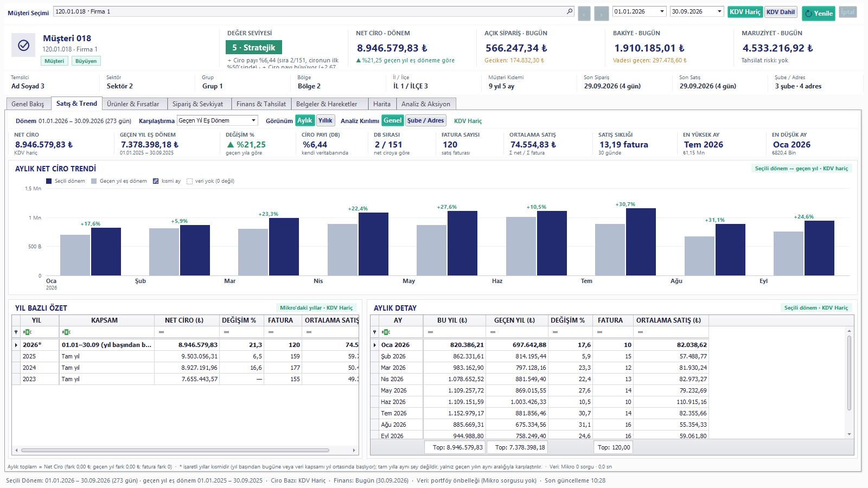Click the check-circle icon beside Müşteri 018
The image size is (868, 488).
click(23, 46)
